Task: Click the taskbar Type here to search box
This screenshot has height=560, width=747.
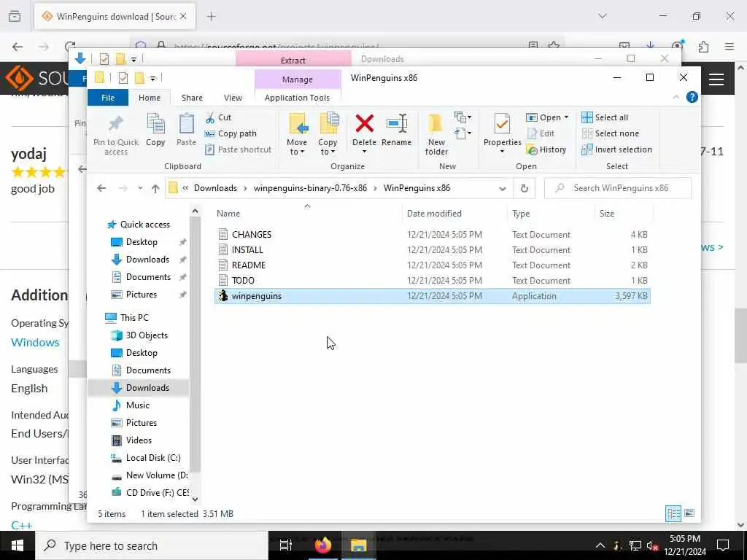Action: click(152, 545)
